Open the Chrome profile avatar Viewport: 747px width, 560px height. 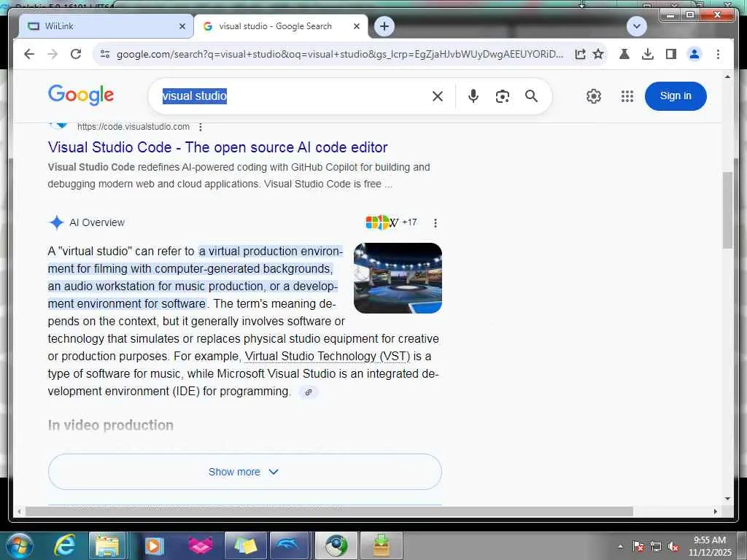[x=694, y=54]
